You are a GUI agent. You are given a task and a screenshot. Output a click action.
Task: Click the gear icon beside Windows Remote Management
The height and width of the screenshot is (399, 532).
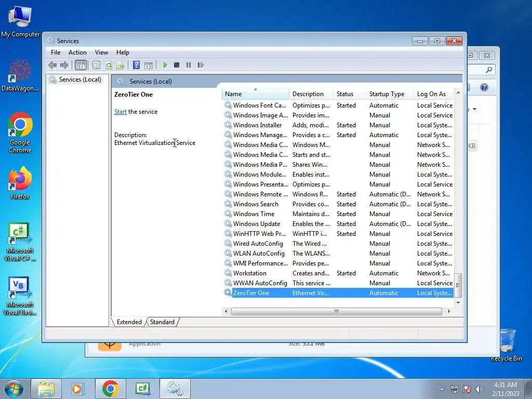(x=228, y=194)
